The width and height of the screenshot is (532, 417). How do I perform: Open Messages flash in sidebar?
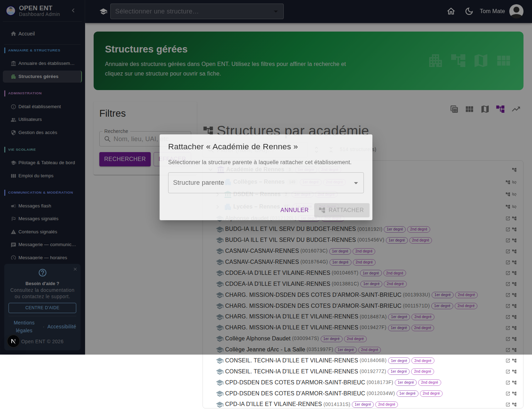point(42,206)
